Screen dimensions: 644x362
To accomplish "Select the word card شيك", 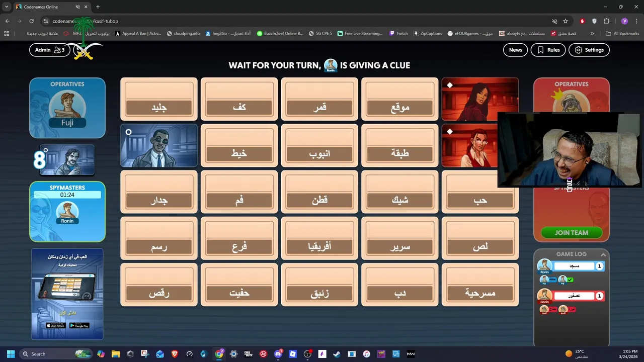I will coord(400,192).
